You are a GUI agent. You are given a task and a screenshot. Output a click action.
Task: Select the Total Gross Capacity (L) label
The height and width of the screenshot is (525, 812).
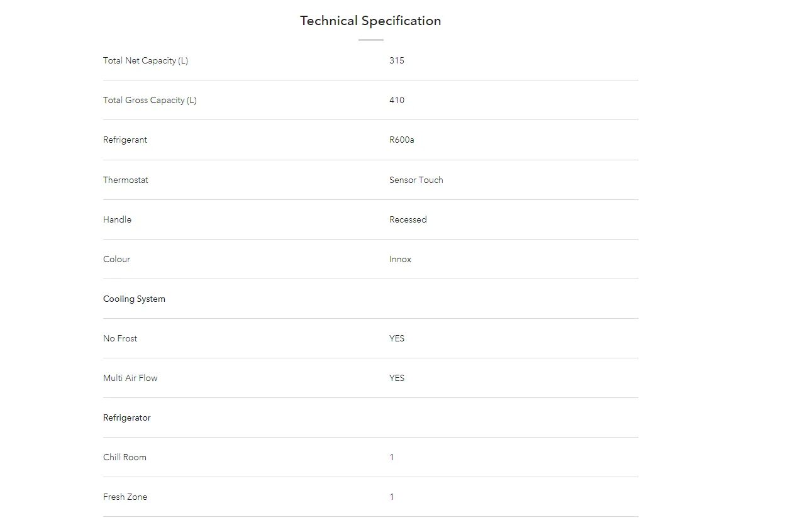point(150,101)
